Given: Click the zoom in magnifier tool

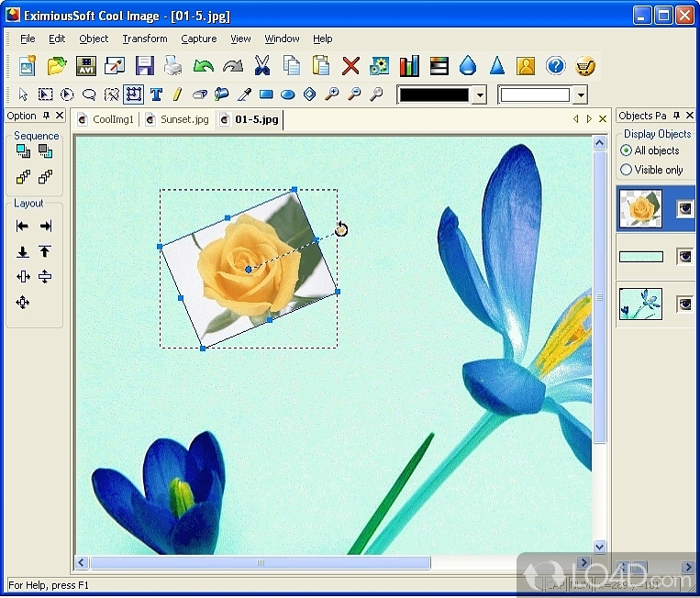Looking at the screenshot, I should 332,94.
